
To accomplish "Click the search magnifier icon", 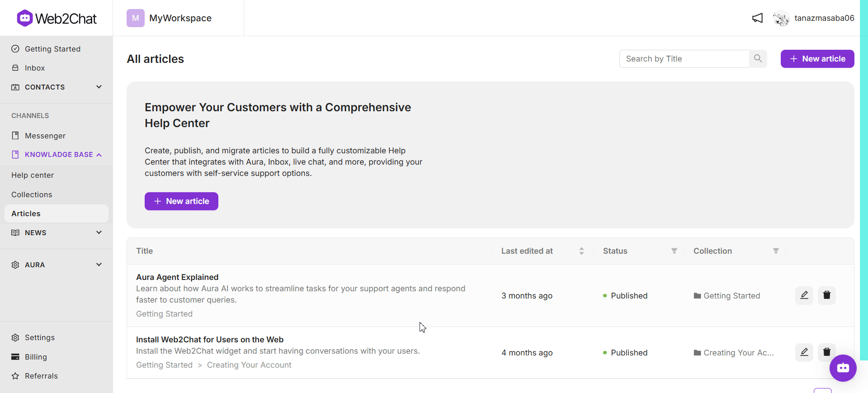I will (x=758, y=59).
